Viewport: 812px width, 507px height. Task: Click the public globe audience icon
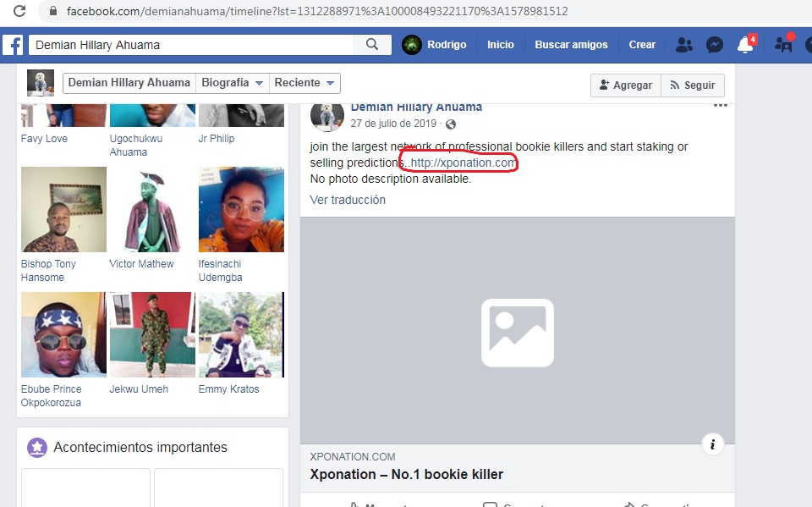coord(451,124)
